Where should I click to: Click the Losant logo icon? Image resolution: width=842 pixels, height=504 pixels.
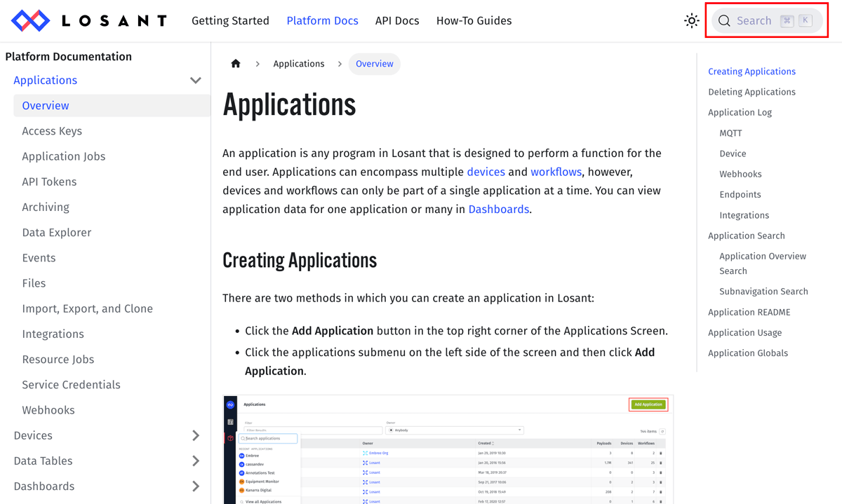click(x=29, y=20)
